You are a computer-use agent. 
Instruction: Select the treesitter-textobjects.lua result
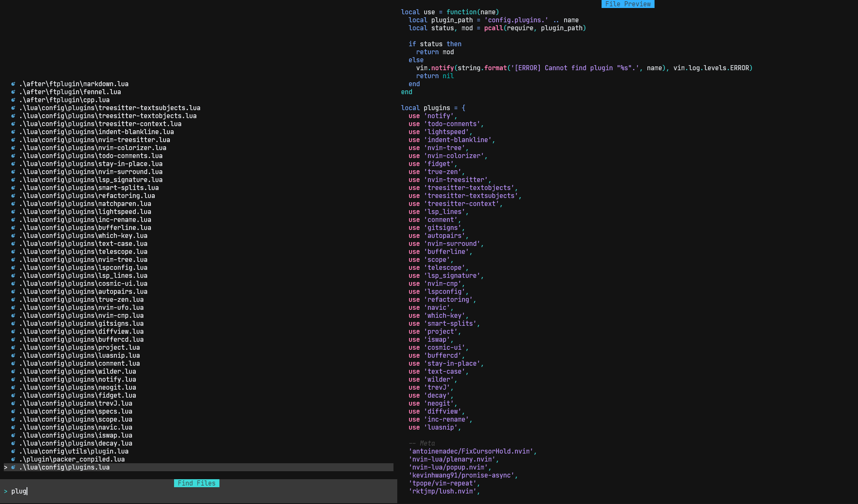(108, 116)
